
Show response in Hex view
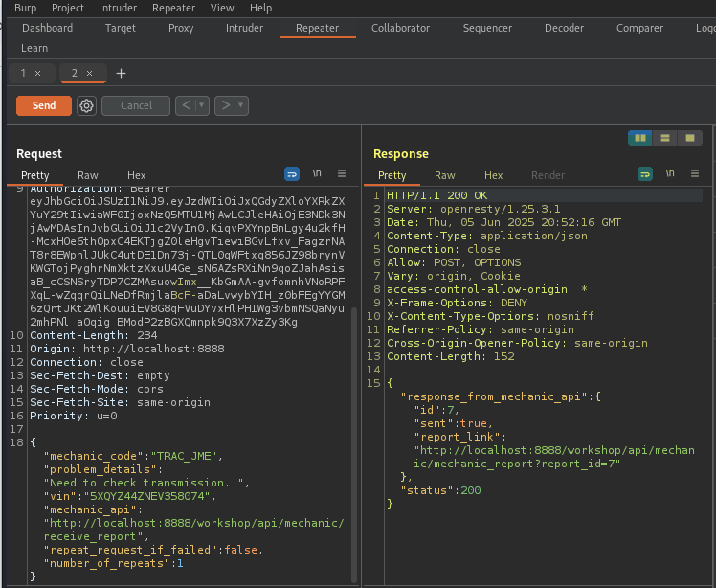[493, 175]
